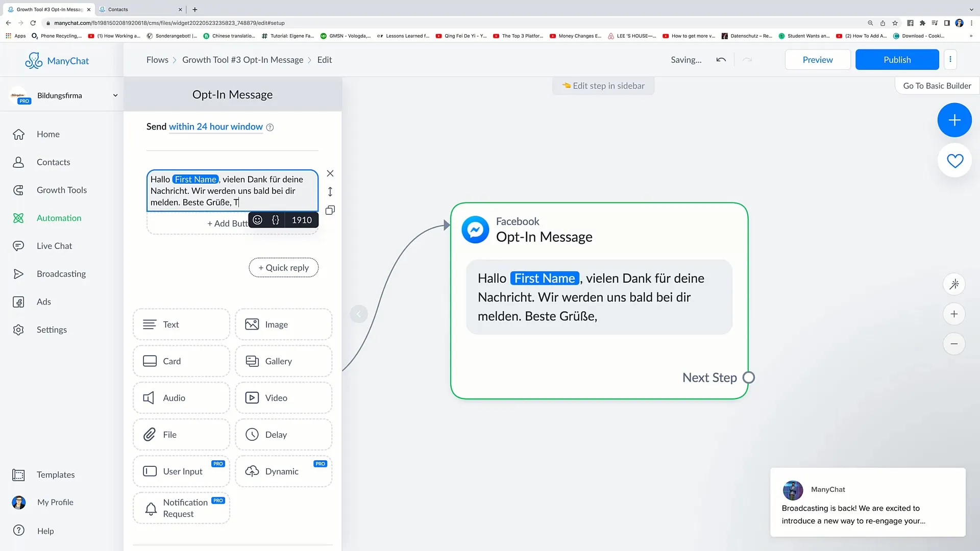Click the Add Quick Reply button
Viewport: 980px width, 551px height.
(x=284, y=268)
